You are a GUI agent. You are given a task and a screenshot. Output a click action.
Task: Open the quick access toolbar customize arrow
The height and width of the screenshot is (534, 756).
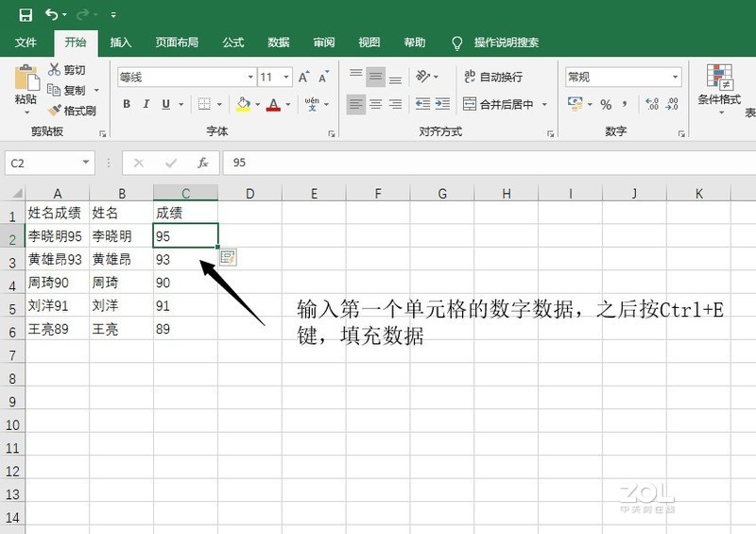click(113, 15)
